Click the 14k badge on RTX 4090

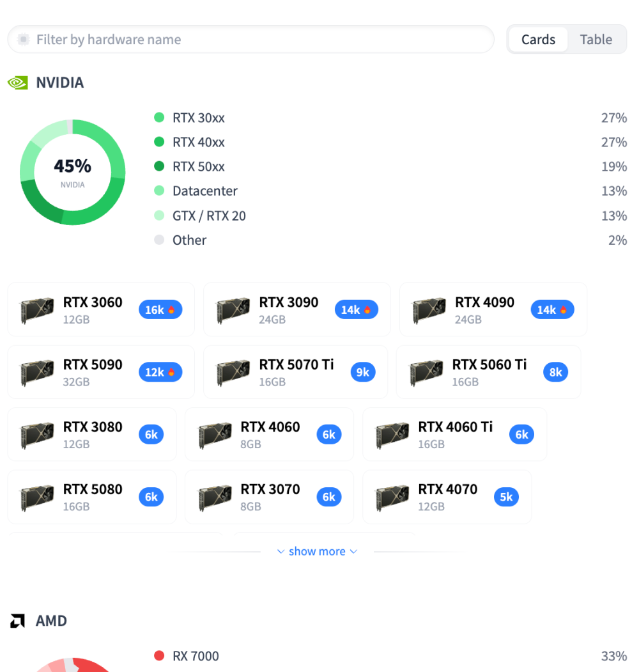pyautogui.click(x=553, y=309)
